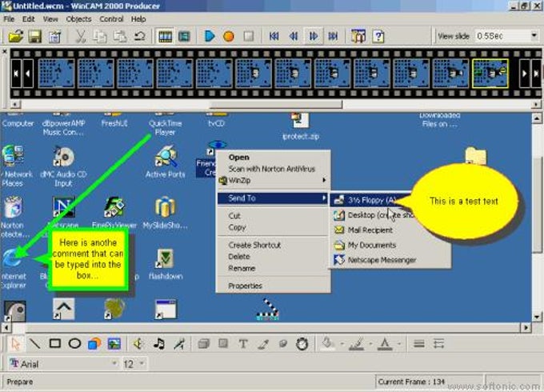Image resolution: width=544 pixels, height=392 pixels.
Task: Save project using the floppy disk icon
Action: [x=34, y=36]
